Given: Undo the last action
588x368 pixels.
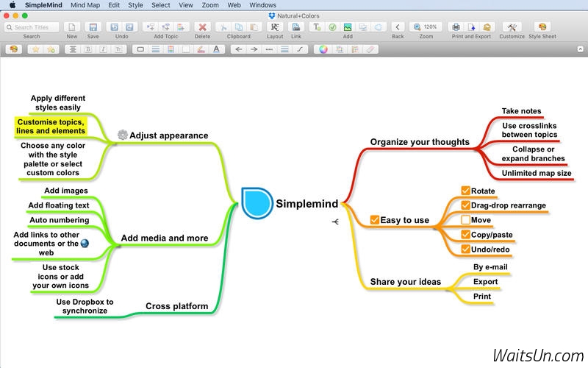Looking at the screenshot, I should [115, 27].
